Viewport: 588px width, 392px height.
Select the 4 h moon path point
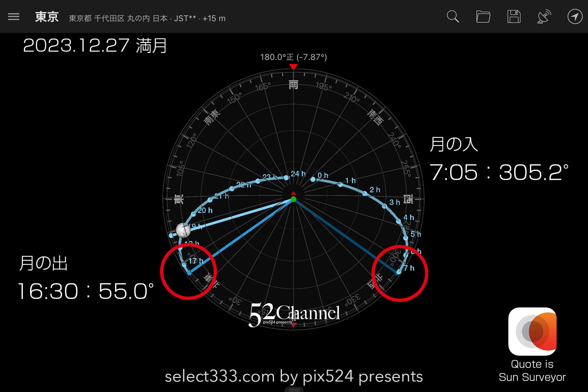399,221
